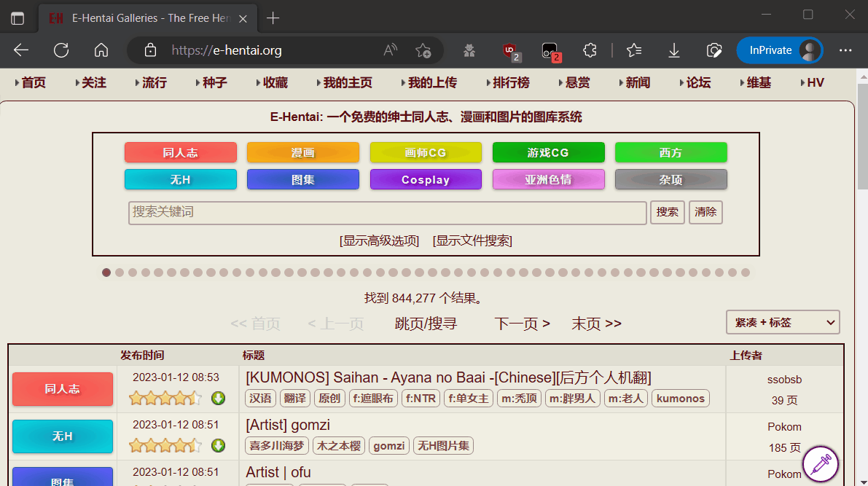Toggle the 无H category filter

click(181, 179)
